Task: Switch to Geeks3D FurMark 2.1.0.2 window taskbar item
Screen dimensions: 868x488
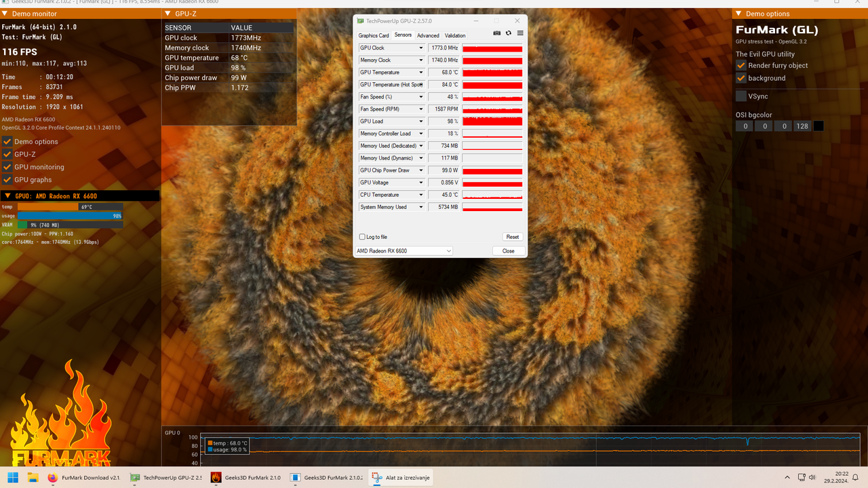Action: [x=326, y=477]
